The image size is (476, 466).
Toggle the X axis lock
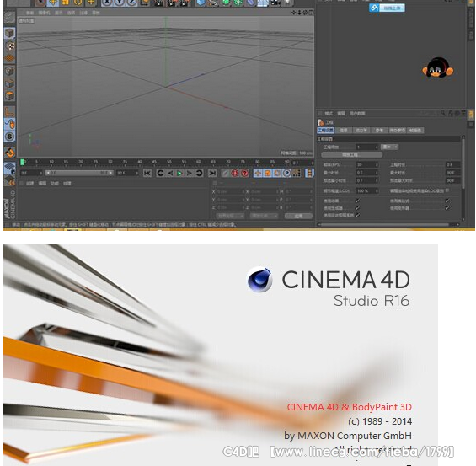click(107, 3)
